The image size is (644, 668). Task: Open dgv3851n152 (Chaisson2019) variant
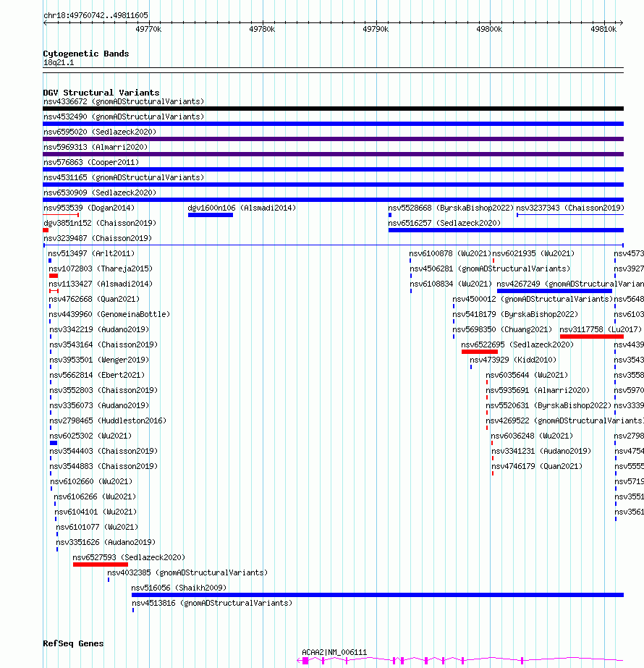pyautogui.click(x=100, y=223)
